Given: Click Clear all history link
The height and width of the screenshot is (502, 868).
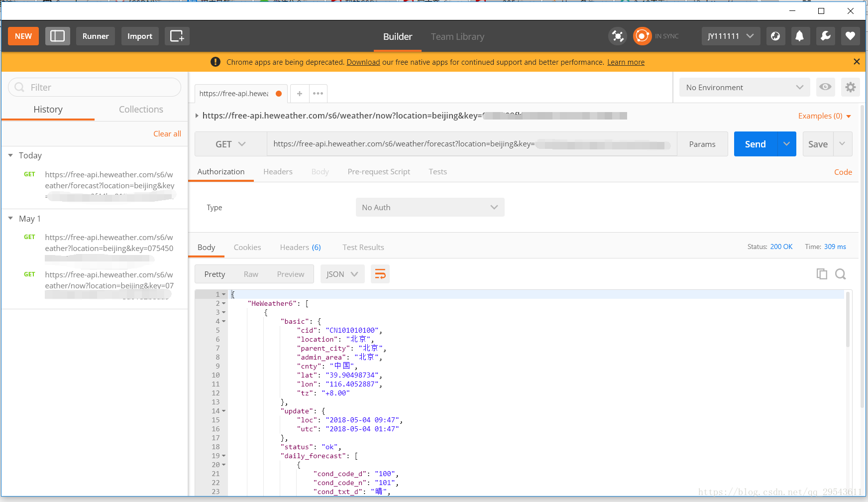Looking at the screenshot, I should click(x=167, y=133).
